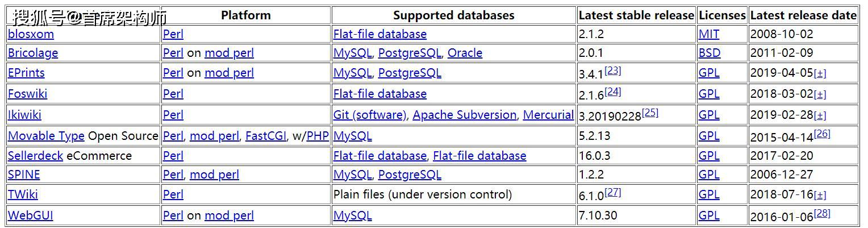Open the Git (software) link
This screenshot has height=228, width=868.
pyautogui.click(x=370, y=115)
